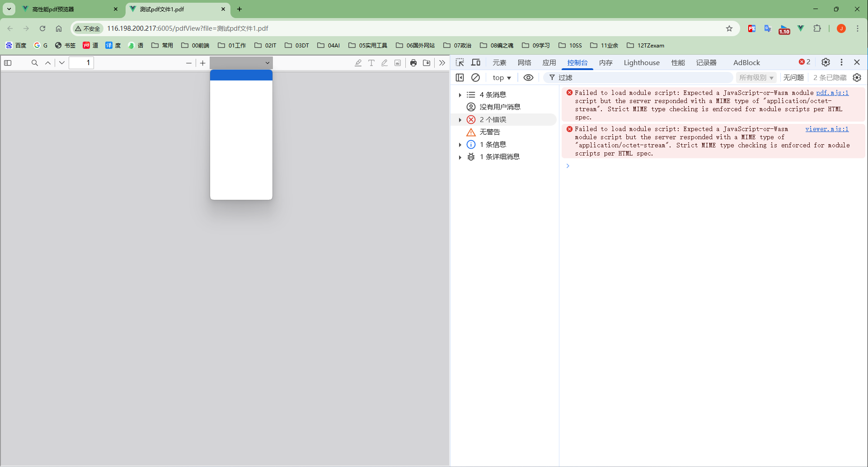Open the 记录器 DevTools tab
868x467 pixels.
coord(706,62)
